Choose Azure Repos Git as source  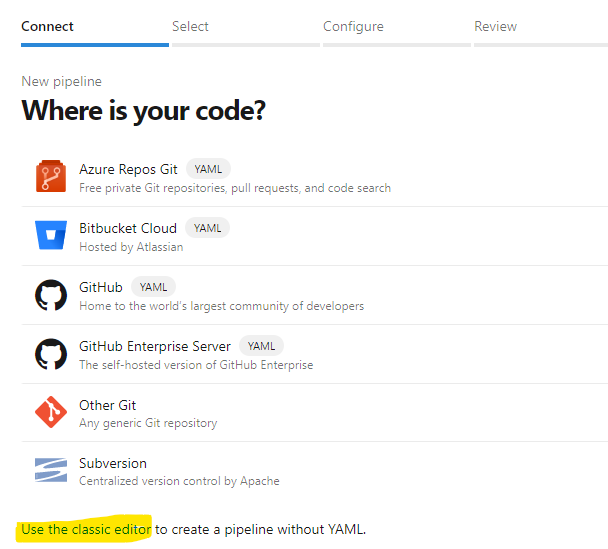pyautogui.click(x=315, y=178)
